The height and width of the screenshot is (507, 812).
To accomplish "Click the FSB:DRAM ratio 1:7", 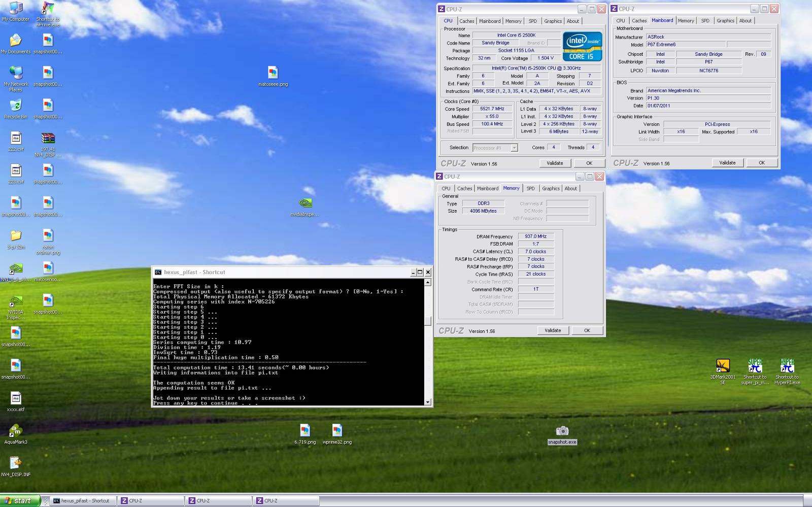I will pos(535,244).
